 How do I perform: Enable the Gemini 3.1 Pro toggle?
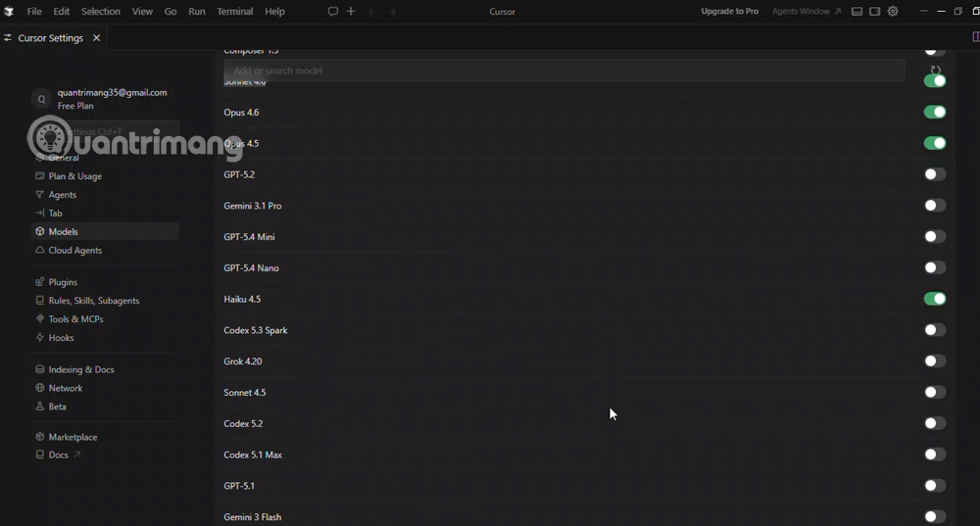click(934, 206)
